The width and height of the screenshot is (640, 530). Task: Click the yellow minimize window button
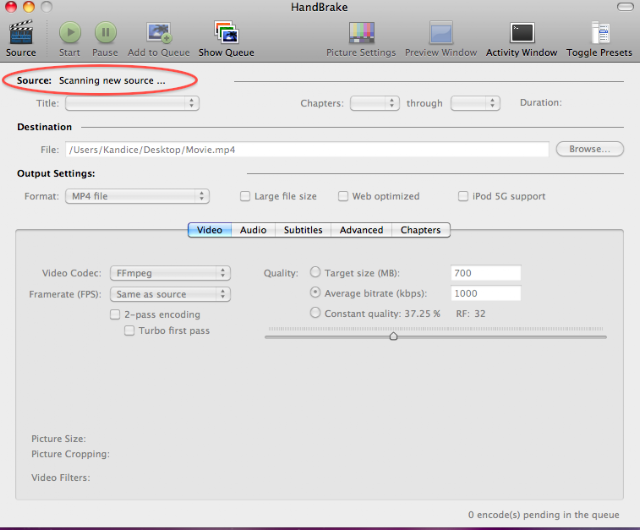[x=29, y=7]
